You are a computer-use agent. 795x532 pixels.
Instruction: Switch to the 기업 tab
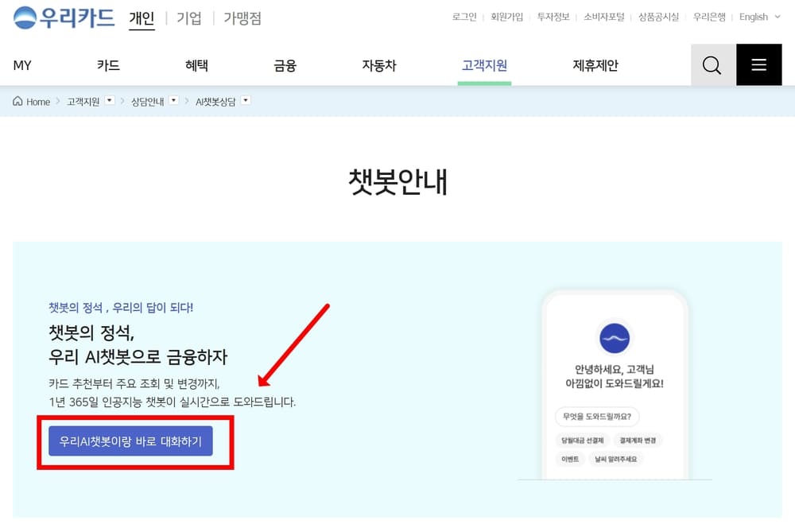(x=189, y=19)
